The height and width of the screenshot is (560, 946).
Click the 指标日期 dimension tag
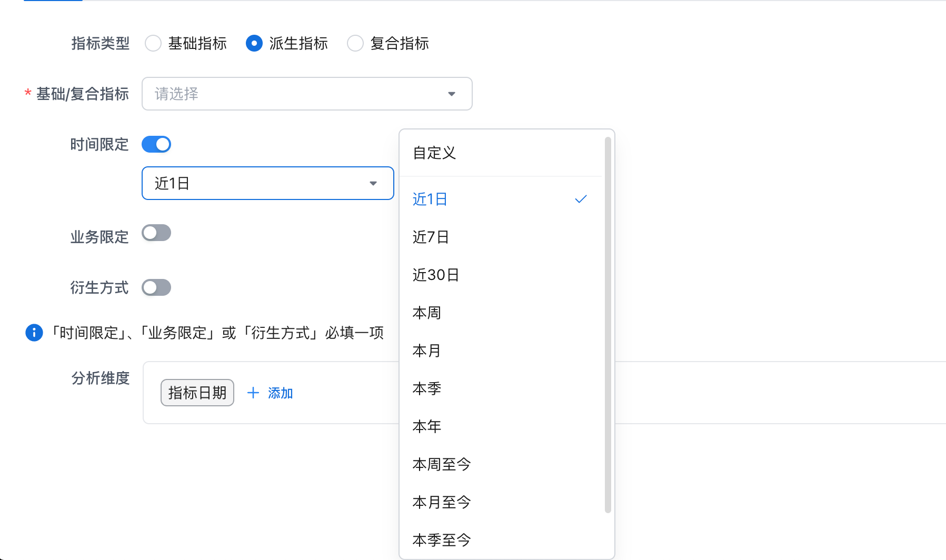tap(197, 393)
